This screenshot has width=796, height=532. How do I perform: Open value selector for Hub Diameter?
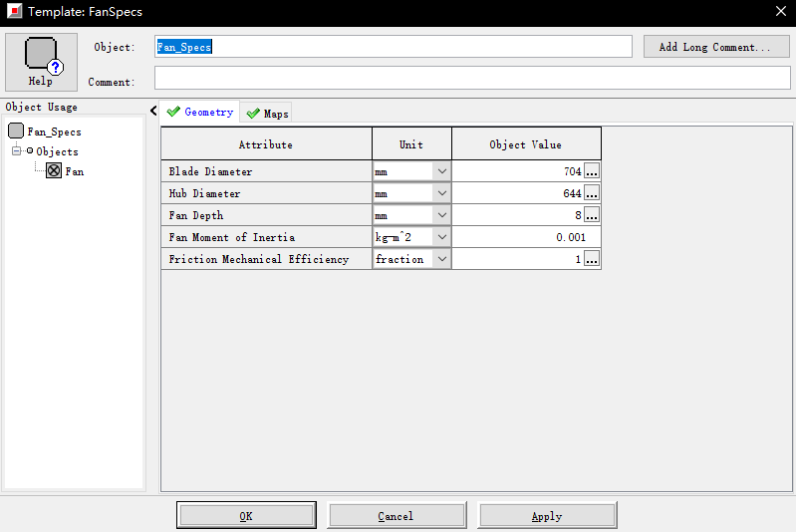pos(592,193)
